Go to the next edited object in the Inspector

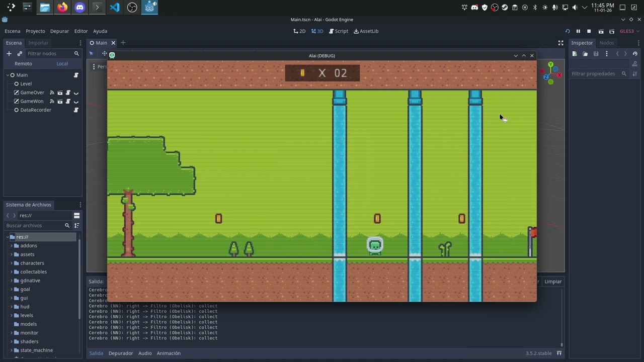(625, 54)
